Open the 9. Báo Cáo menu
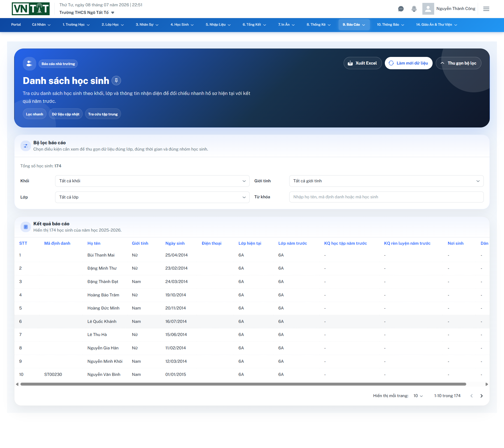This screenshot has height=448, width=504. 354,25
